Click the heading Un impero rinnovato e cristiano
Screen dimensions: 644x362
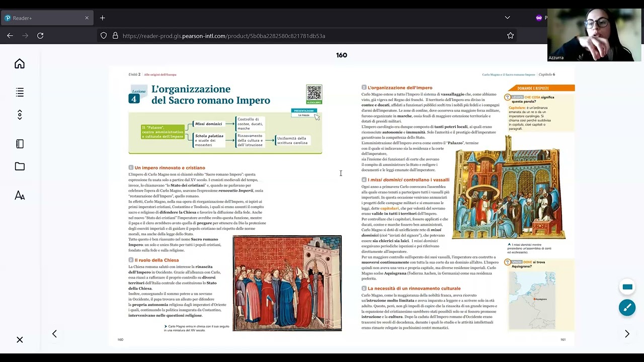click(170, 167)
